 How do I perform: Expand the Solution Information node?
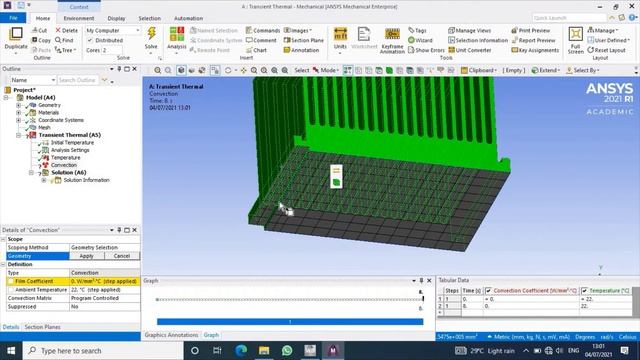coord(44,180)
